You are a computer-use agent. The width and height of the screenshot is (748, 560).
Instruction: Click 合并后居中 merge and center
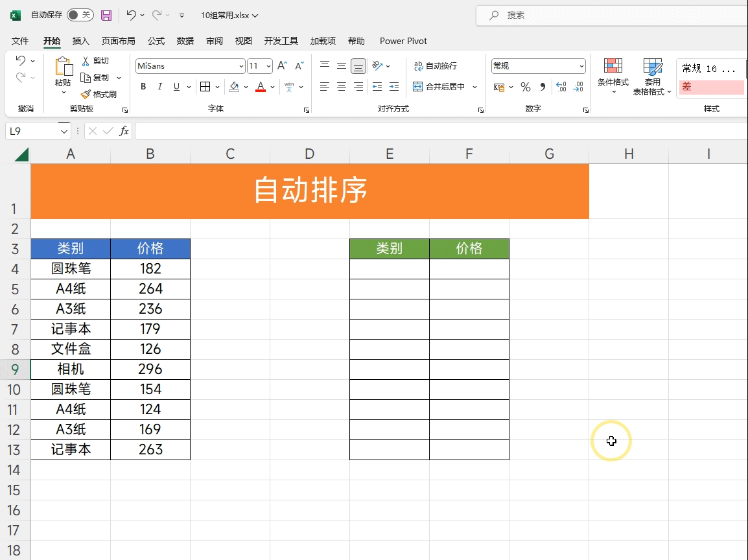pos(442,87)
